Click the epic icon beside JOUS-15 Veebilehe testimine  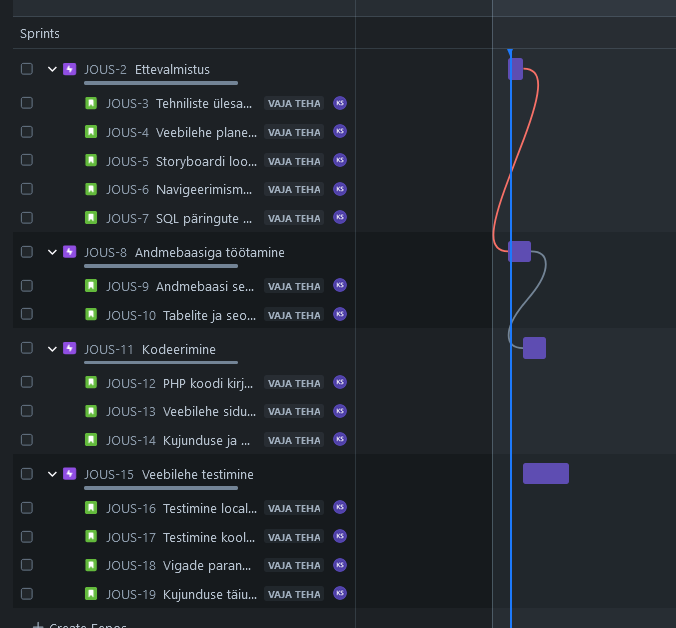tap(69, 474)
